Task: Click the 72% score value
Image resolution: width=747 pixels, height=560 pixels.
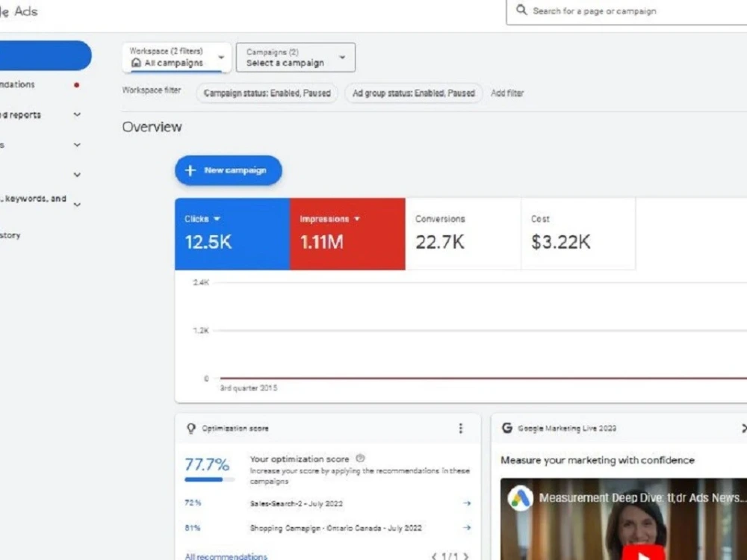Action: (193, 503)
